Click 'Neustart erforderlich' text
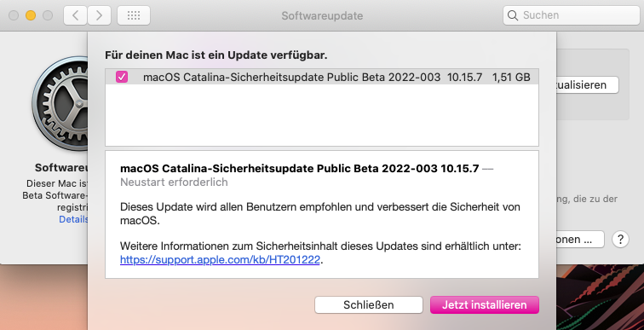 click(x=174, y=182)
